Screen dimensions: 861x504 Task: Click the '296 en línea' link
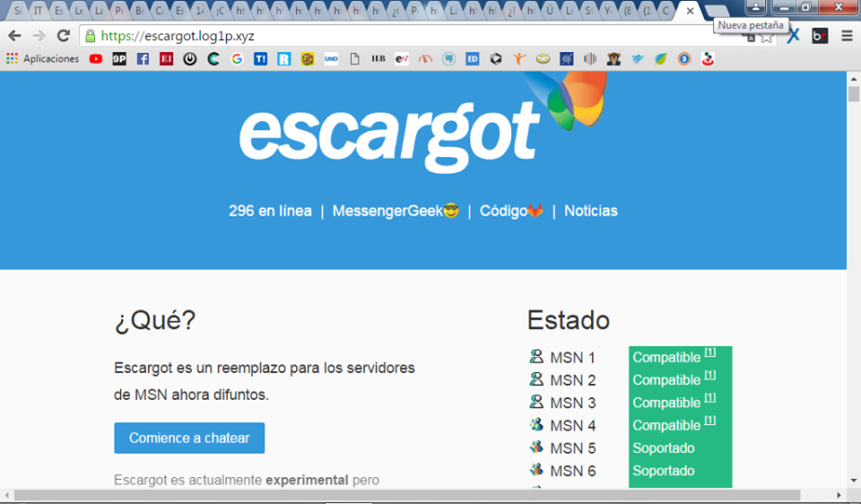pos(270,211)
